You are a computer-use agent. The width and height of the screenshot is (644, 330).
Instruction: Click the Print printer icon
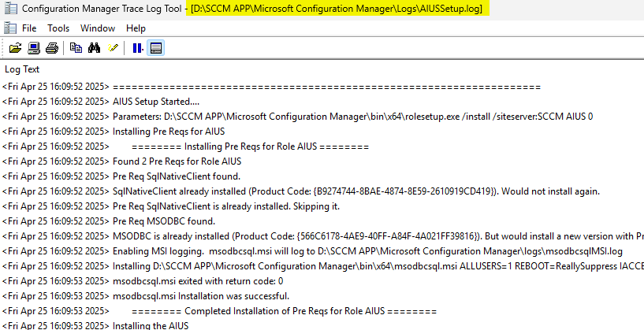(52, 48)
